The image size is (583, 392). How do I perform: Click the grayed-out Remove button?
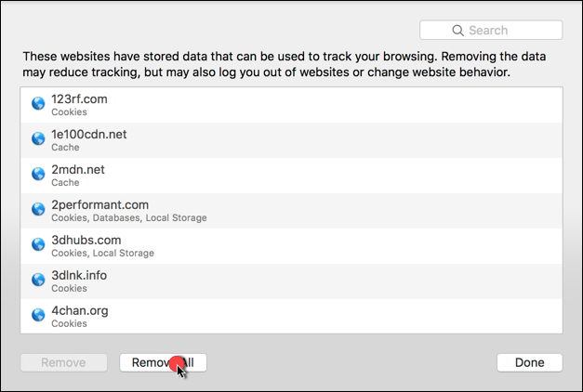tap(63, 362)
